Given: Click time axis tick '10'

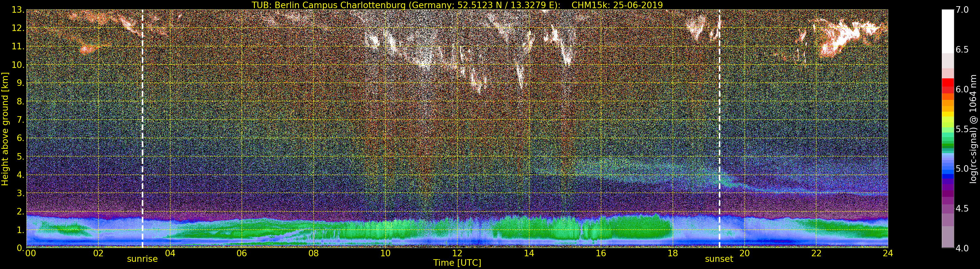Looking at the screenshot, I should pos(385,253).
